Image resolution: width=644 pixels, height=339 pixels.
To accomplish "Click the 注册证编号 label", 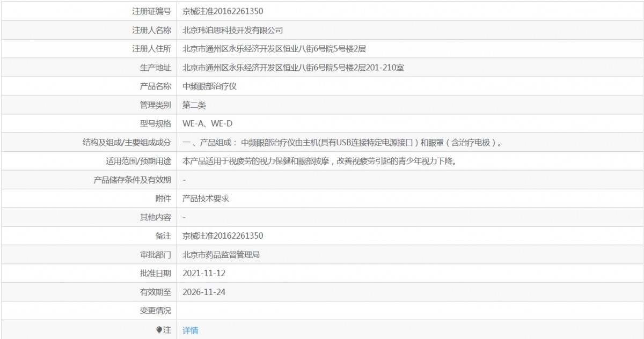I will 151,11.
